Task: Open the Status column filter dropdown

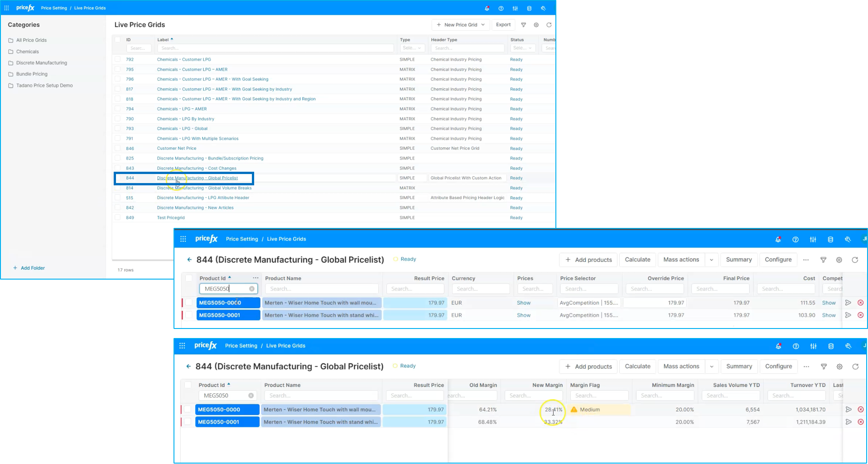Action: pyautogui.click(x=523, y=48)
